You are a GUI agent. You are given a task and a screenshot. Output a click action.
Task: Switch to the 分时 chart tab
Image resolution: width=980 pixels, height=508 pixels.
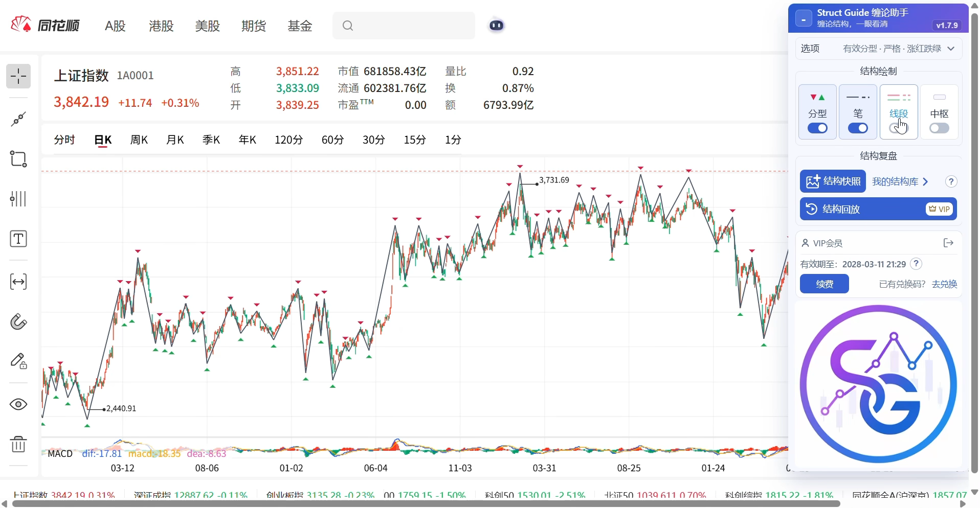(64, 140)
